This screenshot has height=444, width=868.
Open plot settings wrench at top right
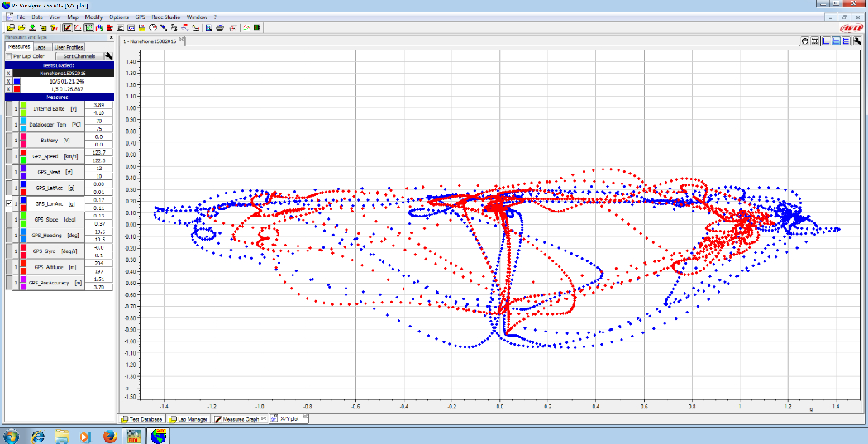coord(857,41)
